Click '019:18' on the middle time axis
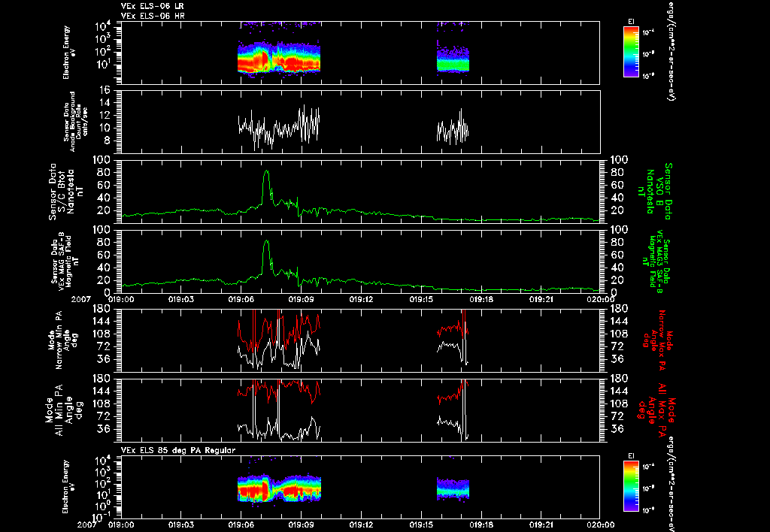Image resolution: width=770 pixels, height=532 pixels. 482,299
